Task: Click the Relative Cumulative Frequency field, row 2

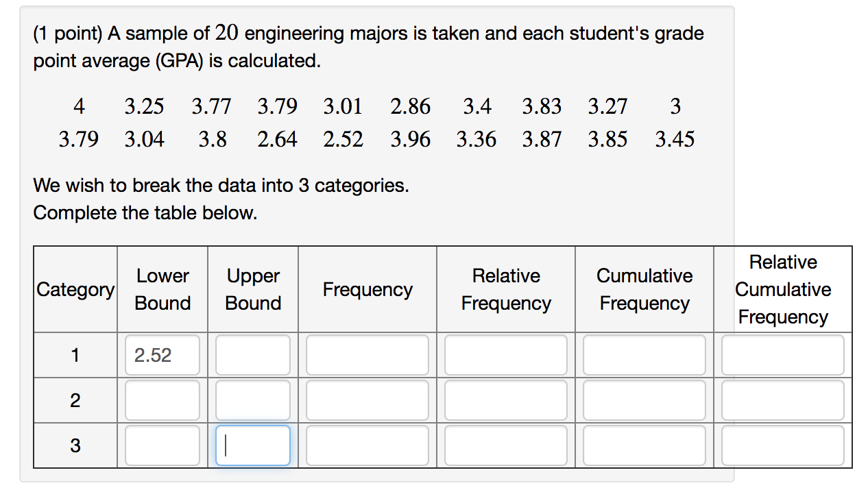Action: click(x=782, y=400)
